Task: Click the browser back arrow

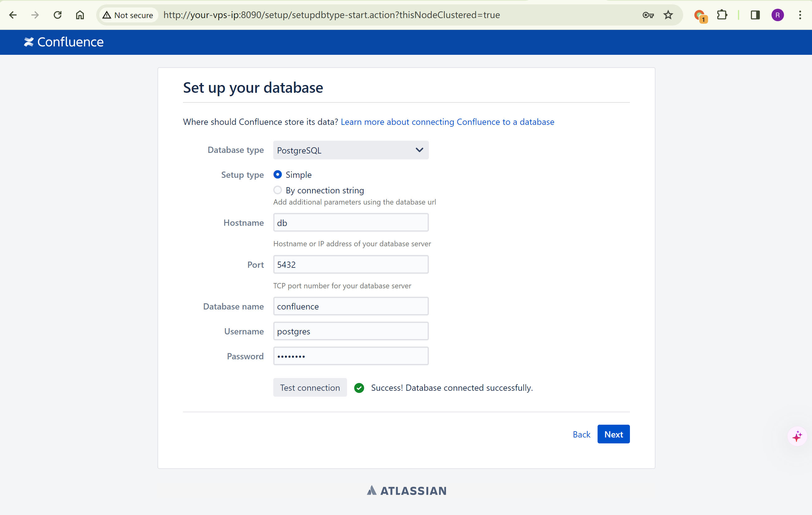Action: (x=13, y=15)
